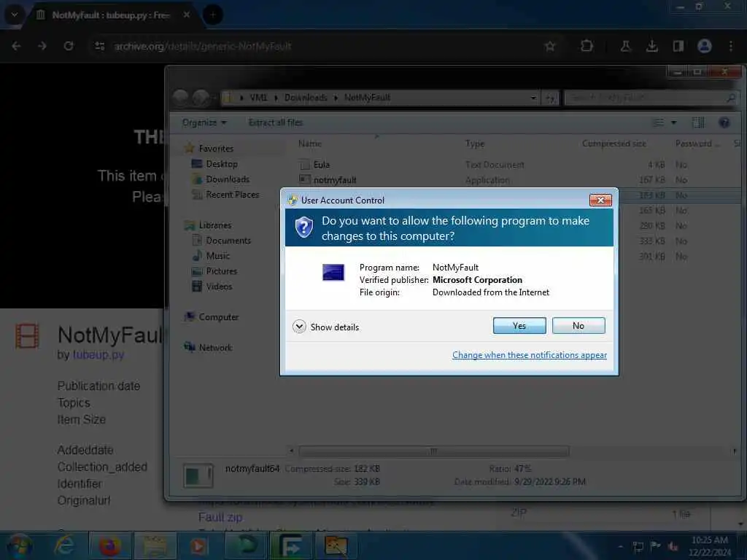Image resolution: width=747 pixels, height=560 pixels.
Task: Click the Explorer refresh button
Action: 551,98
